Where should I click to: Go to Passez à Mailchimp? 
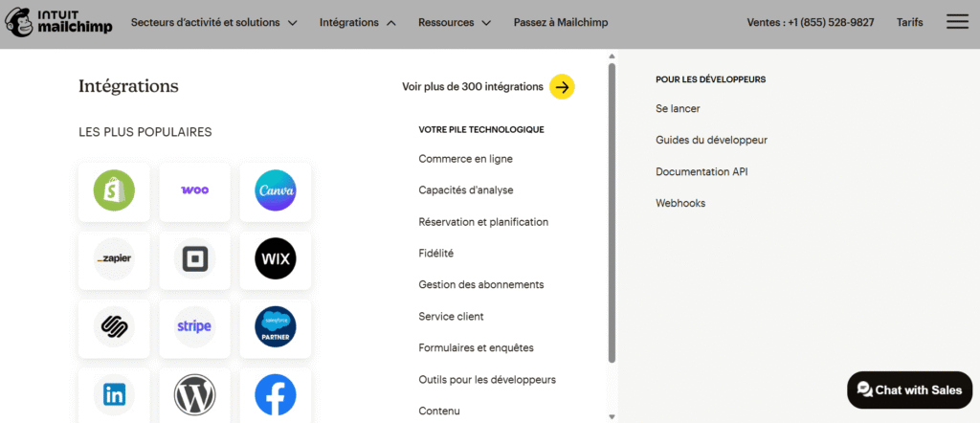(x=560, y=22)
